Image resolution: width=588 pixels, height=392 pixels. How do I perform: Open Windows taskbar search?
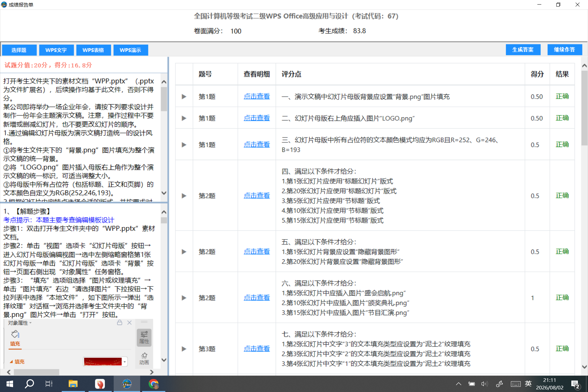(x=29, y=384)
